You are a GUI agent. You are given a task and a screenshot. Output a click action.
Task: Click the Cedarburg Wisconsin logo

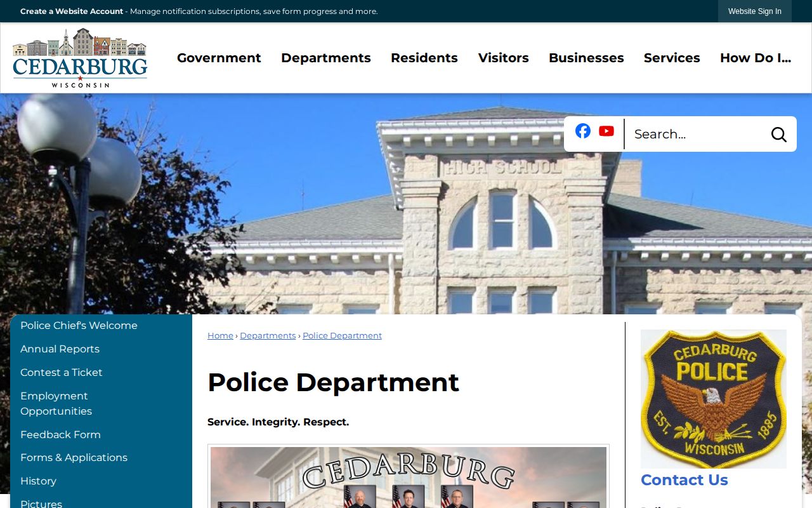(80, 58)
